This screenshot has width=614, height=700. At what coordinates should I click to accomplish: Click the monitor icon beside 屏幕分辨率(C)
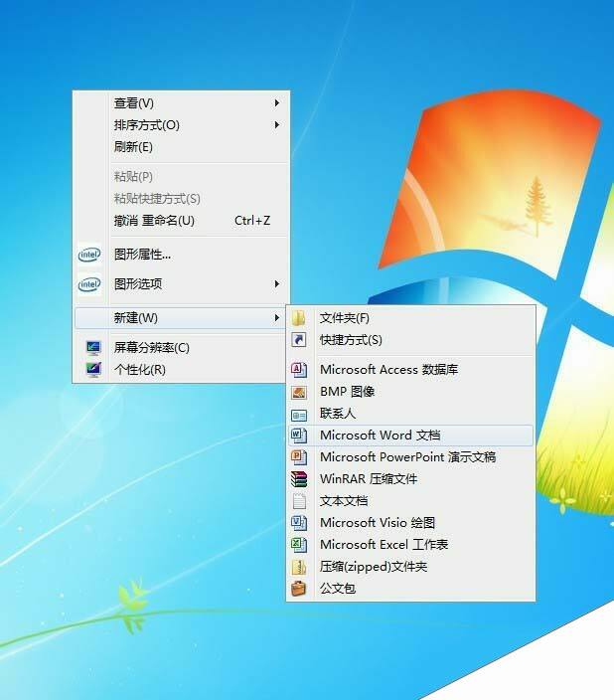click(93, 347)
